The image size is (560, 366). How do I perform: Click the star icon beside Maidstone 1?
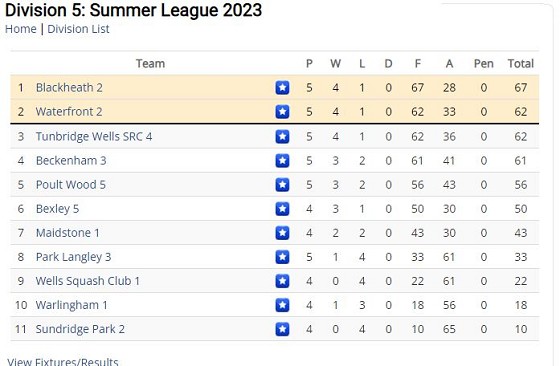[x=282, y=233]
